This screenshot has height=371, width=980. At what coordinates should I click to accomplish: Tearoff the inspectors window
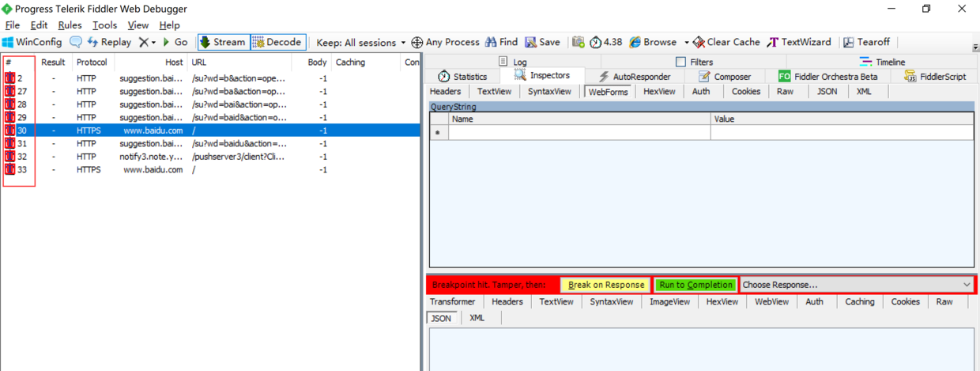[867, 42]
